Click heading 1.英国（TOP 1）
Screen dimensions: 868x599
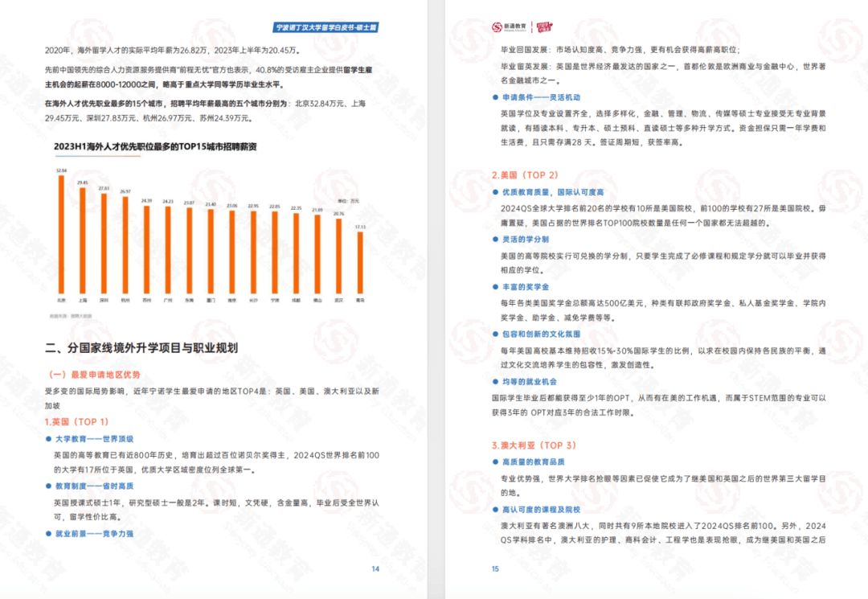[76, 422]
